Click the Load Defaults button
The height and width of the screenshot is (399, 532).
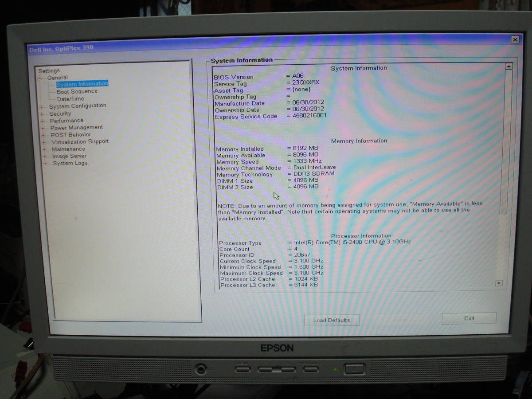(x=332, y=320)
